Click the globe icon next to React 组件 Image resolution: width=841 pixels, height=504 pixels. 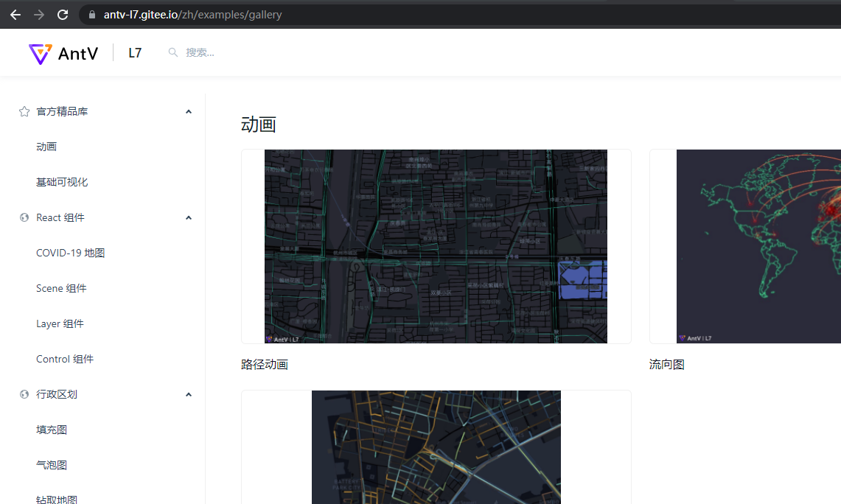tap(24, 217)
